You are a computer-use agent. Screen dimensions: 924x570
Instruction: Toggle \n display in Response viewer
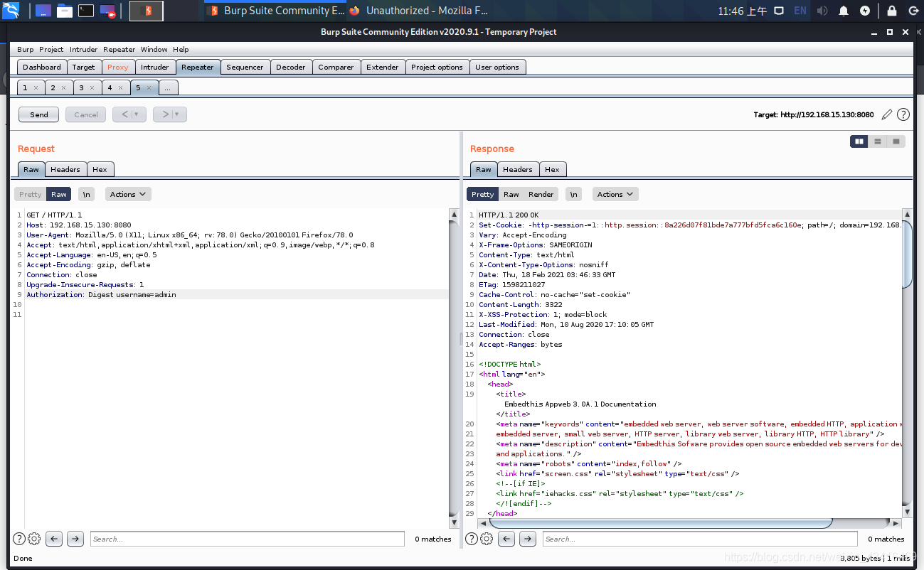coord(573,194)
